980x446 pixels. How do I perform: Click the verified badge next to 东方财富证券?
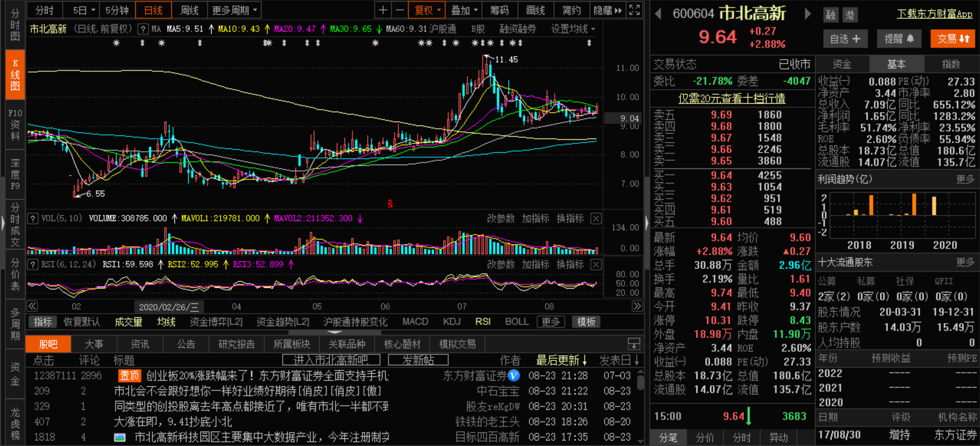click(x=514, y=376)
